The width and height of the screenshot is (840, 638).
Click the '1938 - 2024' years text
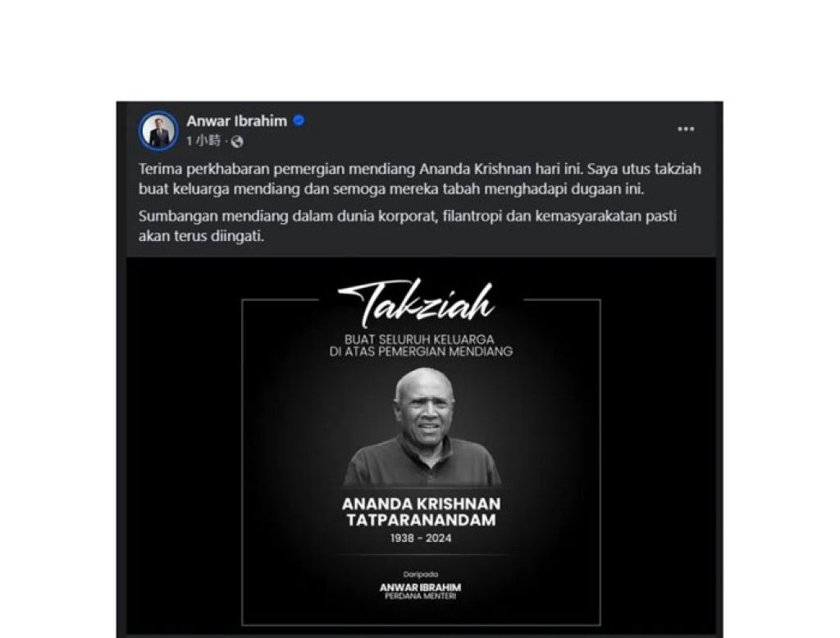pos(421,538)
